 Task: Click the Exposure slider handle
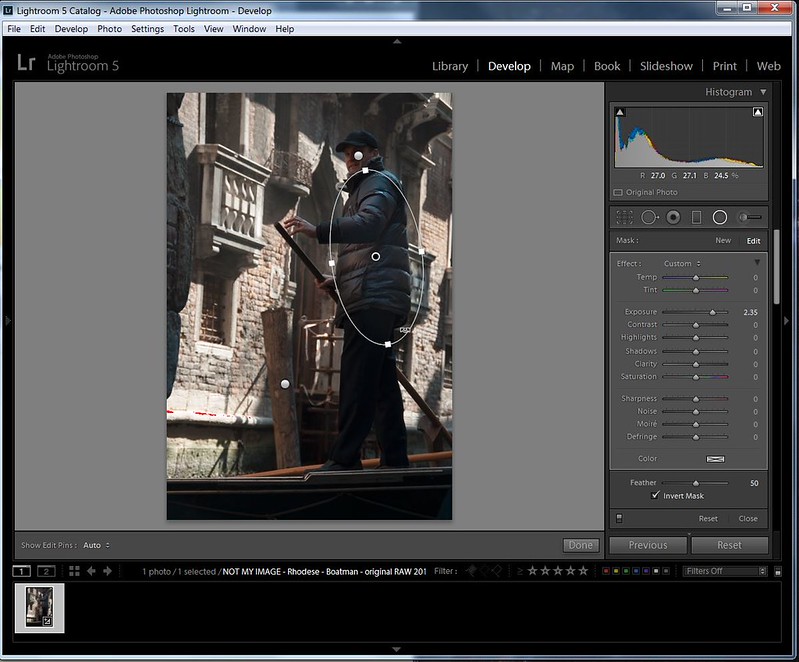click(x=712, y=312)
